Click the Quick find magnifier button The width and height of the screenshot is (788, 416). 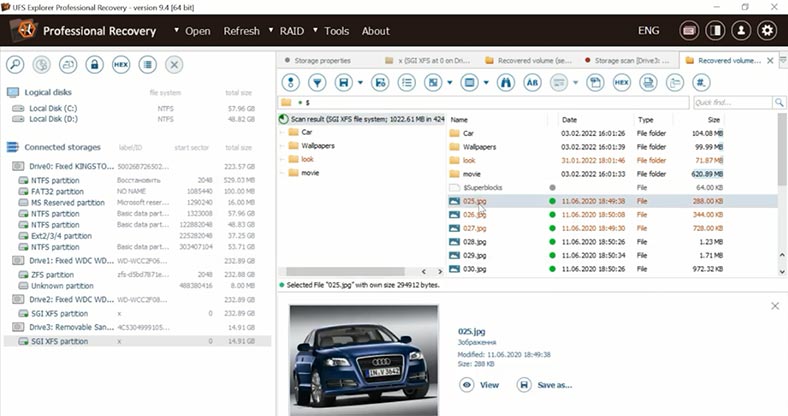779,102
